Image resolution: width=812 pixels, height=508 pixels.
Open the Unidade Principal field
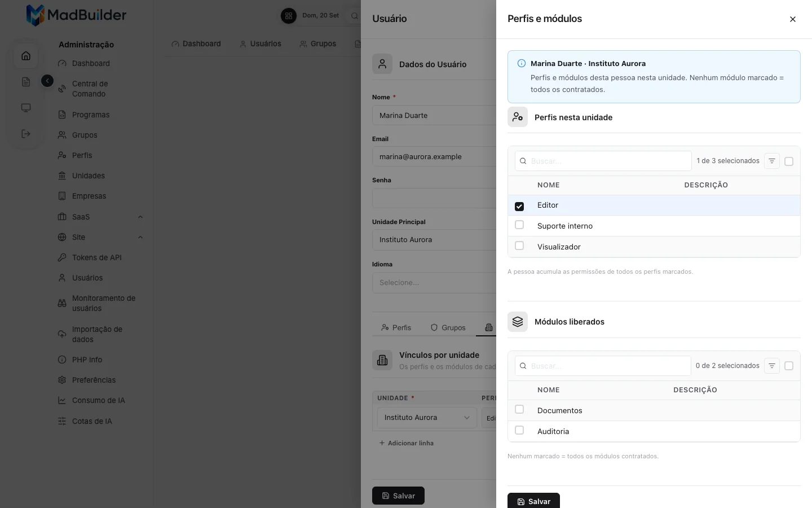point(434,240)
